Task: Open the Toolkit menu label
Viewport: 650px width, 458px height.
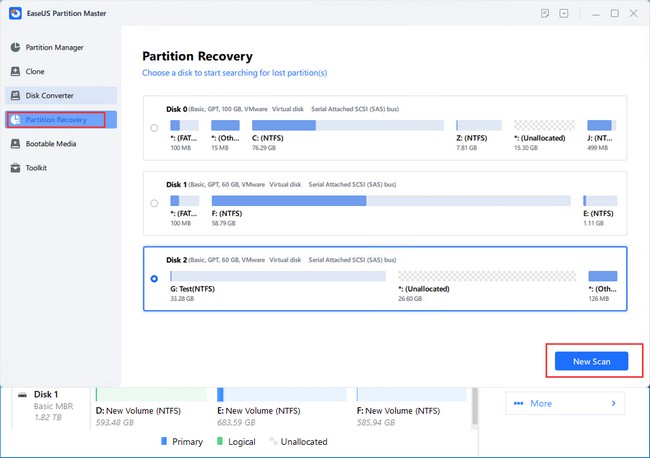Action: point(36,168)
